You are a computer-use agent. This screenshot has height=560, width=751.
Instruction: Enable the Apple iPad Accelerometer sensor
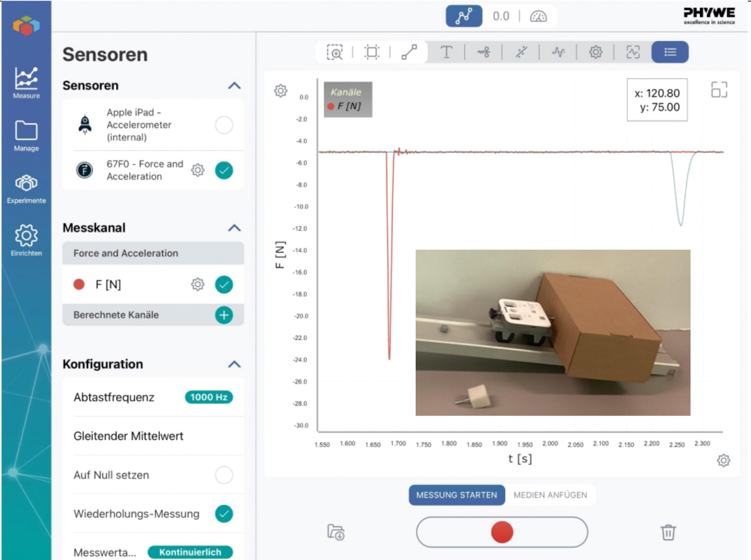click(224, 125)
